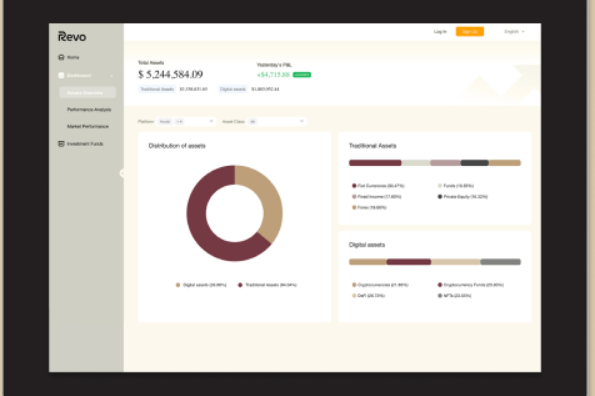
Task: Select Market Performance in sidebar
Action: [88, 126]
